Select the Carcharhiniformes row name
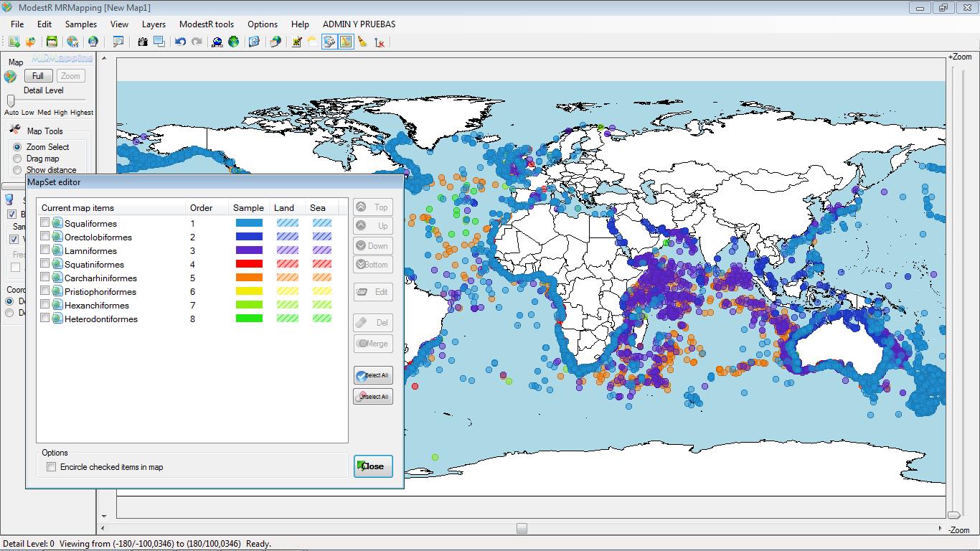This screenshot has width=980, height=551. (100, 278)
